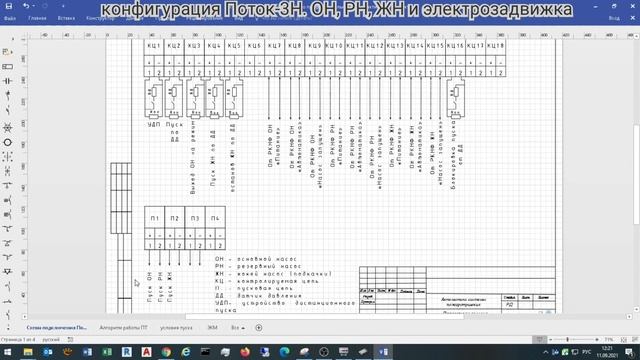640x360 pixels.
Task: Select the КЦ1 terminal block on drawing
Action: pos(154,58)
